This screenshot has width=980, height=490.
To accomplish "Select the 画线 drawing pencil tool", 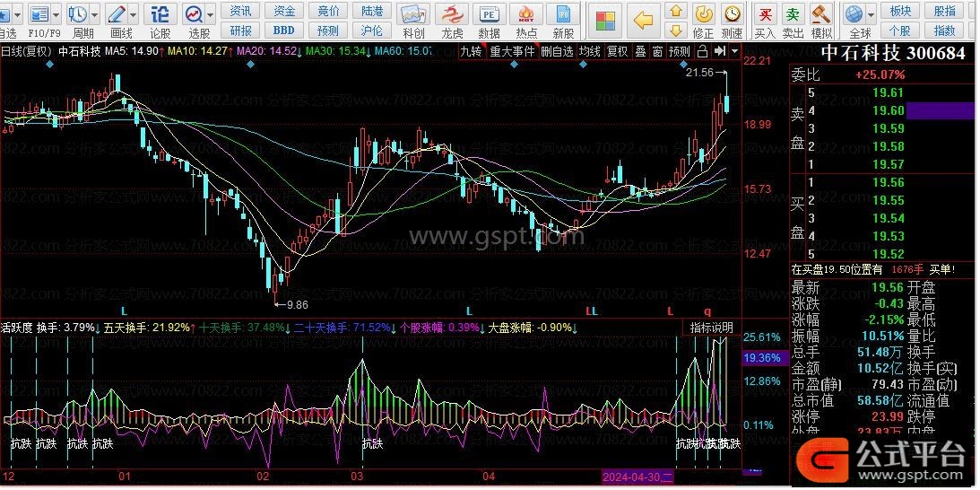I will (x=117, y=13).
